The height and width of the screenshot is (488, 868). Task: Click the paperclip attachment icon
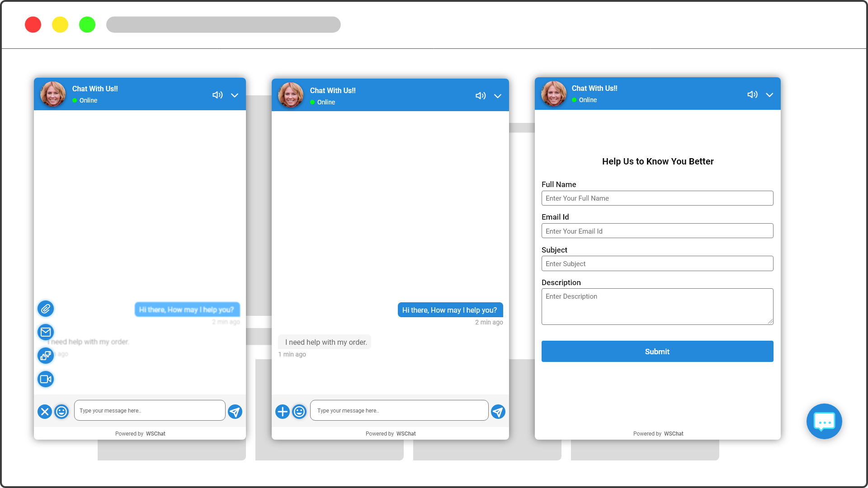tap(46, 309)
